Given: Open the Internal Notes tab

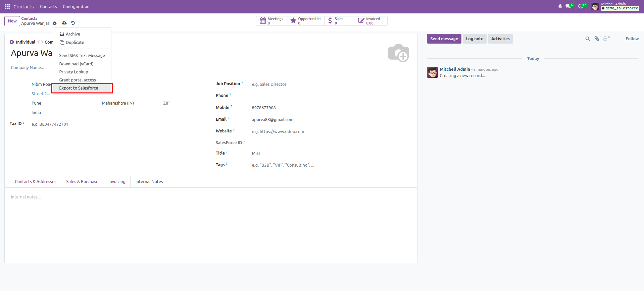Looking at the screenshot, I should (x=149, y=182).
